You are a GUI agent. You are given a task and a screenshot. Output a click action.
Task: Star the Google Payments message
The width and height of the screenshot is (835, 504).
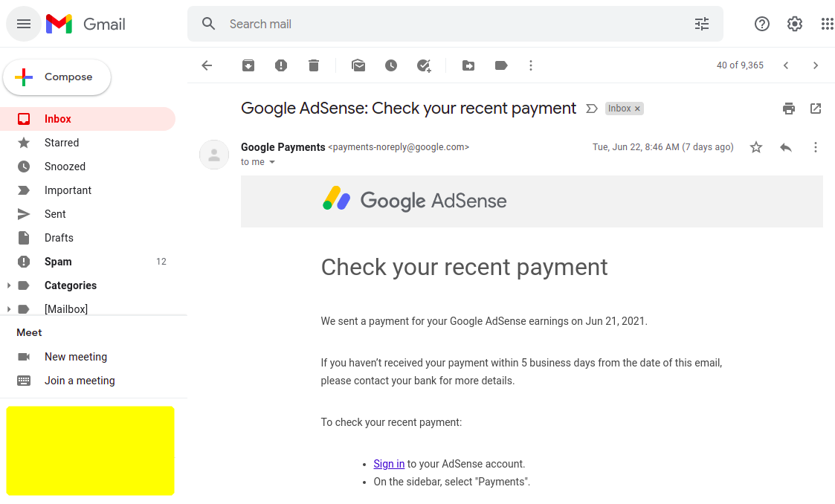point(755,147)
